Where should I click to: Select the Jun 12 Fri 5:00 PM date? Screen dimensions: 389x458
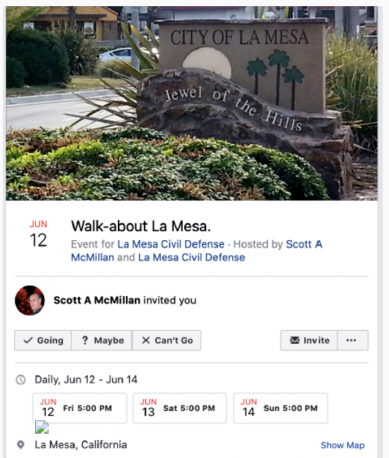click(80, 408)
